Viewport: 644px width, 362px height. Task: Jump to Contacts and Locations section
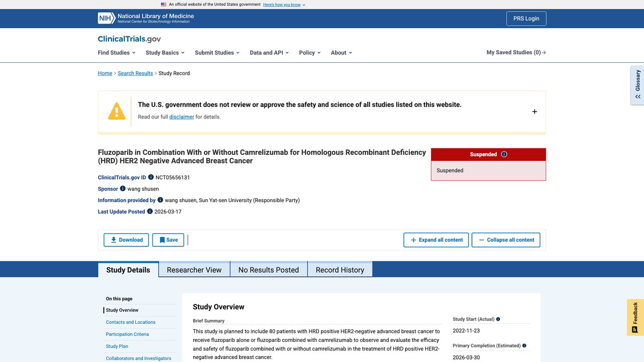[x=131, y=322]
